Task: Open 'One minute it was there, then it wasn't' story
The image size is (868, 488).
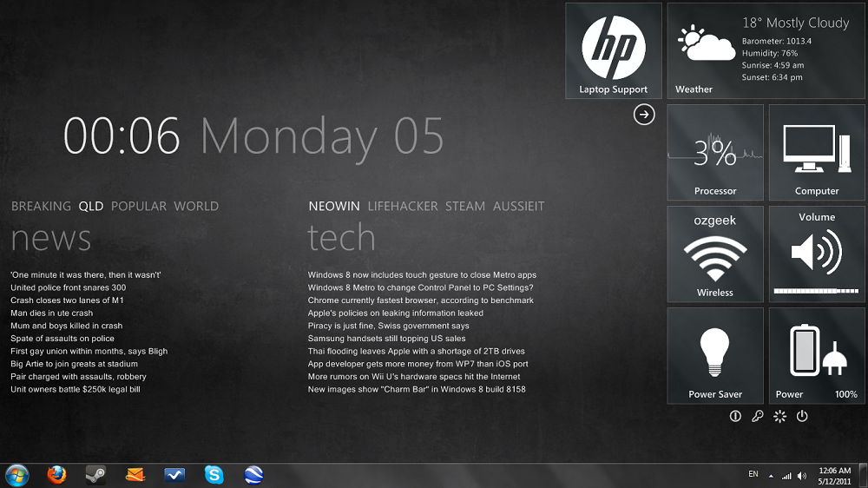Action: click(86, 274)
